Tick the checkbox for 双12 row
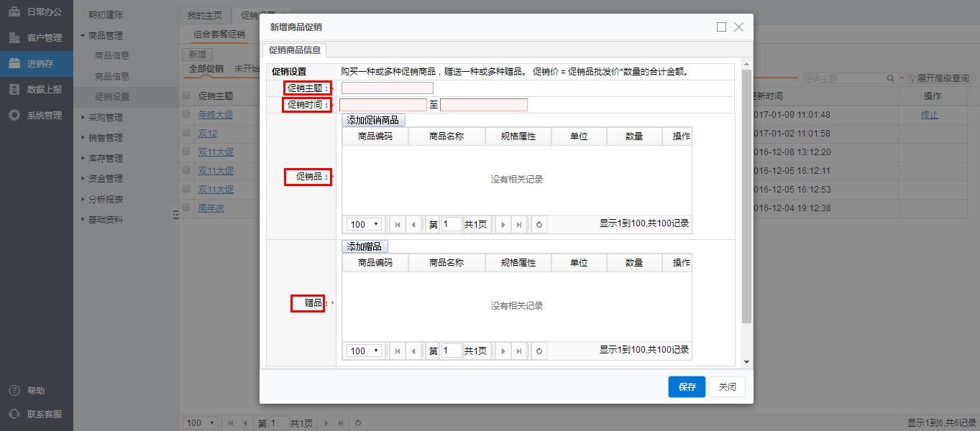The height and width of the screenshot is (431, 980). click(x=187, y=133)
